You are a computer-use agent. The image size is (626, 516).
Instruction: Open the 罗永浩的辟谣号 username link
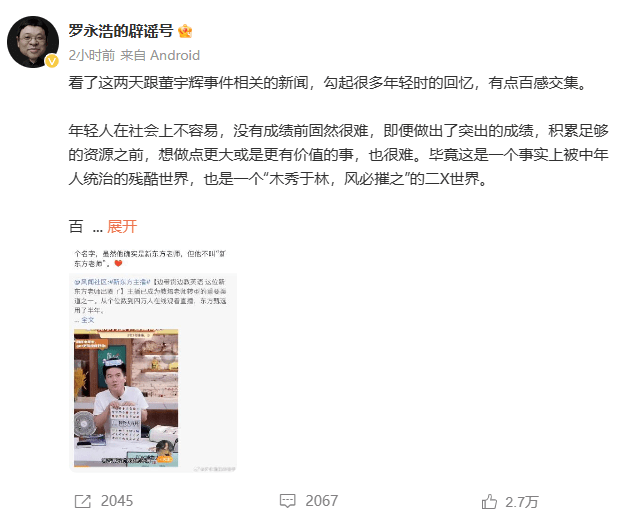[x=121, y=31]
